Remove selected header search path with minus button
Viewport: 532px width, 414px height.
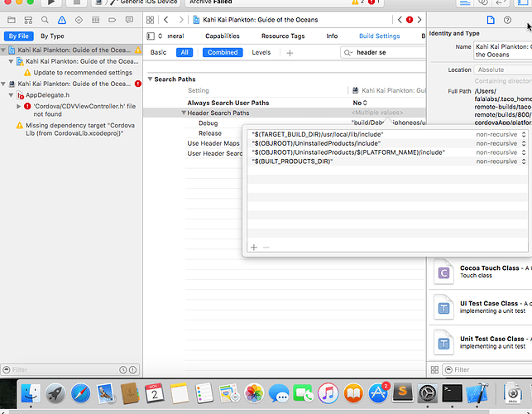[x=266, y=248]
